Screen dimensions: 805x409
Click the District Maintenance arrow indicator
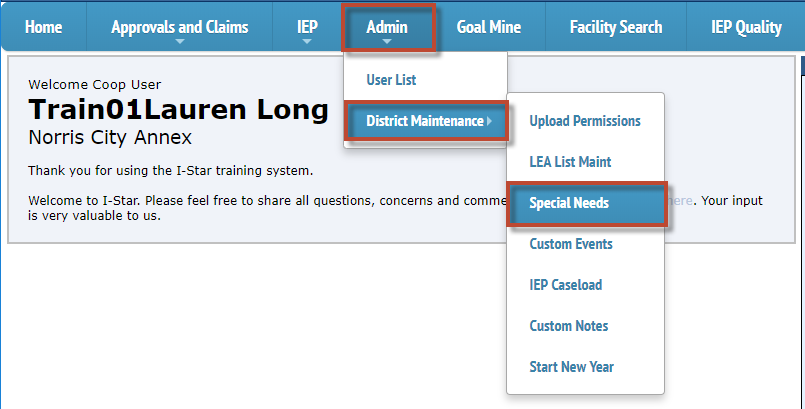click(x=490, y=121)
